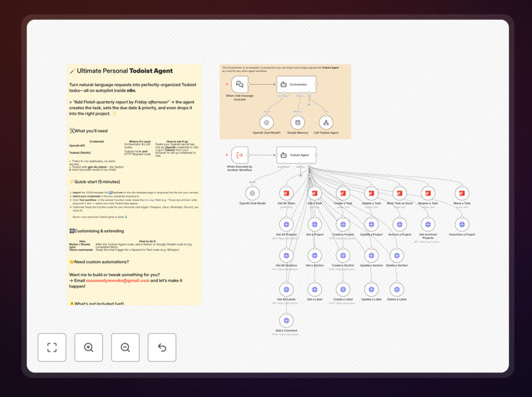The width and height of the screenshot is (532, 397).
Task: Click the Simple Memory node
Action: pyautogui.click(x=298, y=123)
